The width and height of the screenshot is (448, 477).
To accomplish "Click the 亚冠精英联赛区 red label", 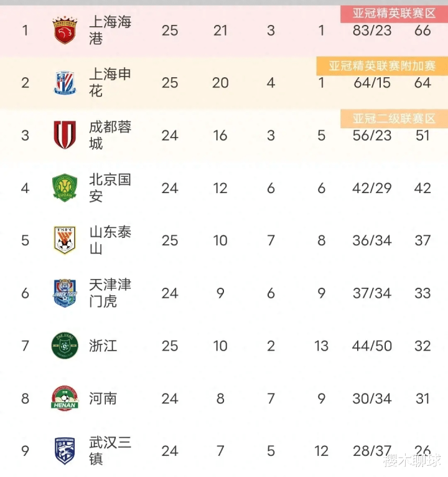I will click(x=394, y=13).
